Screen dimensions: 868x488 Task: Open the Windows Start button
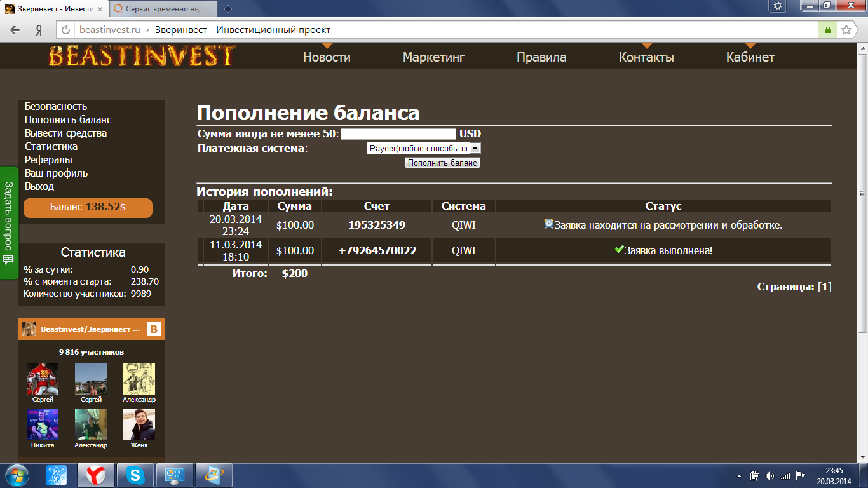17,475
